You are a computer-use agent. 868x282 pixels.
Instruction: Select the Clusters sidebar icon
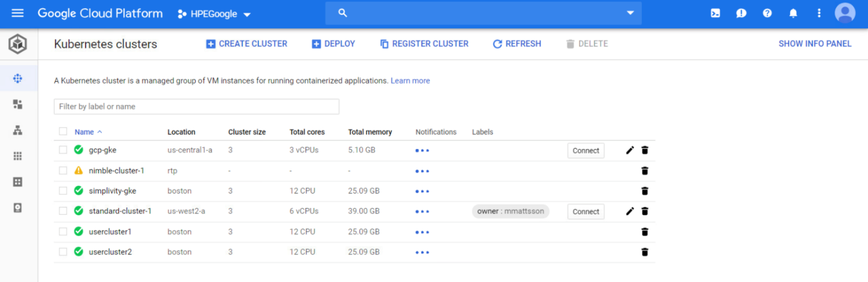pos(18,78)
